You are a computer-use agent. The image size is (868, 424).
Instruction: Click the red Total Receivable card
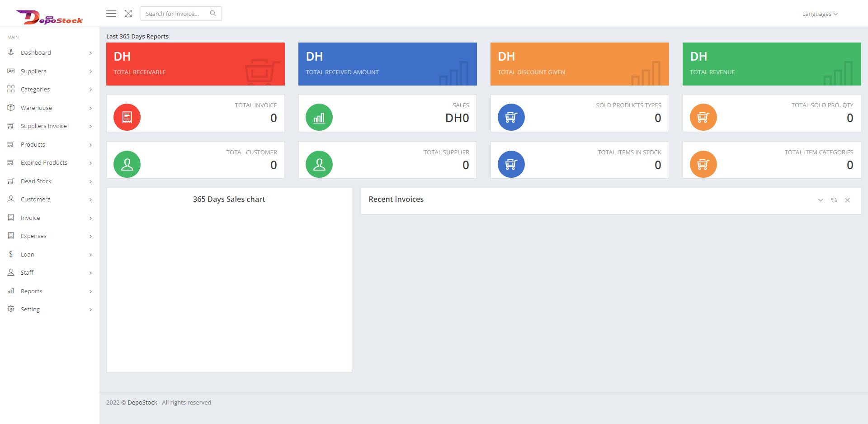click(195, 64)
